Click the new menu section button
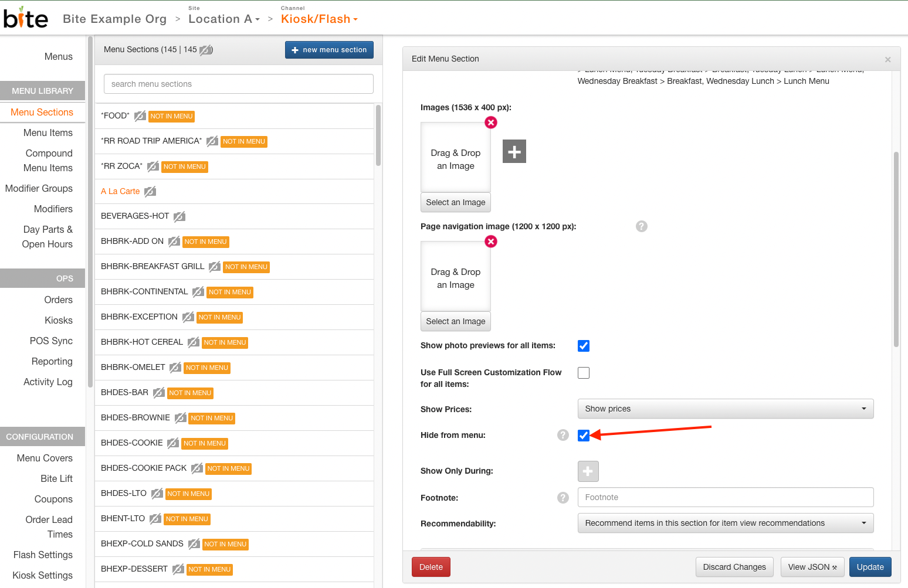This screenshot has height=588, width=908. pos(329,50)
